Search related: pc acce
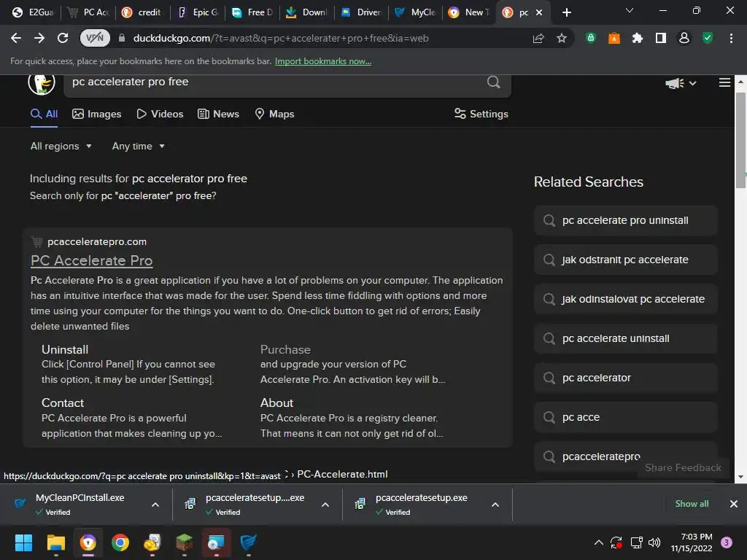The image size is (747, 560). click(625, 417)
